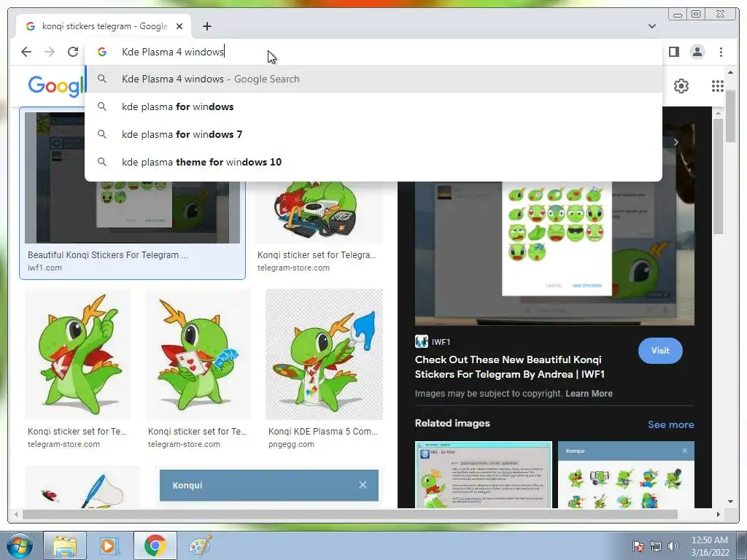747x560 pixels.
Task: Select 'Kde Plasma 4 windows - Google Search' suggestion
Action: [x=373, y=79]
